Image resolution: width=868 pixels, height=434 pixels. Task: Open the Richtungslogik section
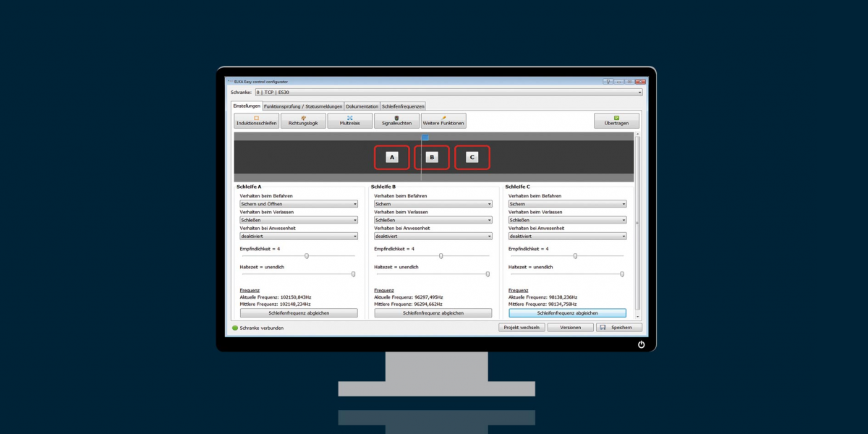[303, 121]
